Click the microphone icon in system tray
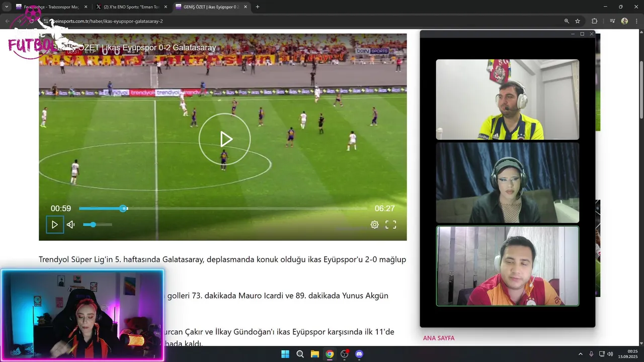 point(591,354)
